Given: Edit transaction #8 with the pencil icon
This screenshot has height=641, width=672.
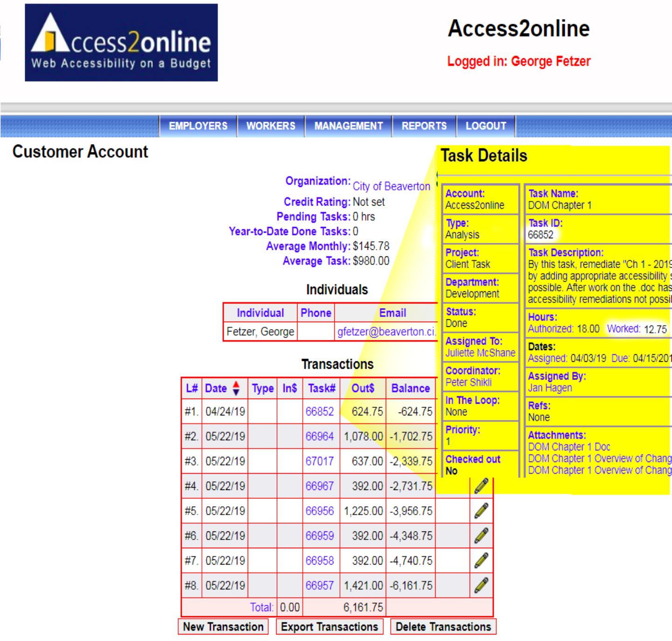Looking at the screenshot, I should click(x=481, y=585).
